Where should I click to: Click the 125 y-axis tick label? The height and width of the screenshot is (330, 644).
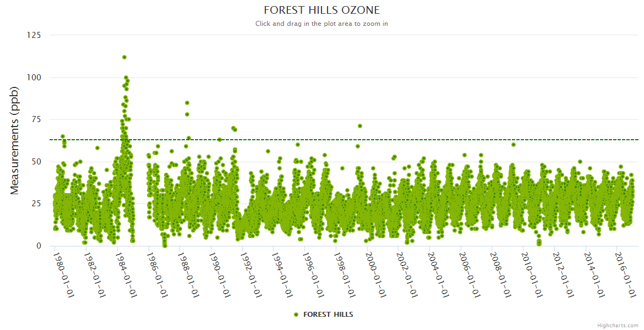34,35
